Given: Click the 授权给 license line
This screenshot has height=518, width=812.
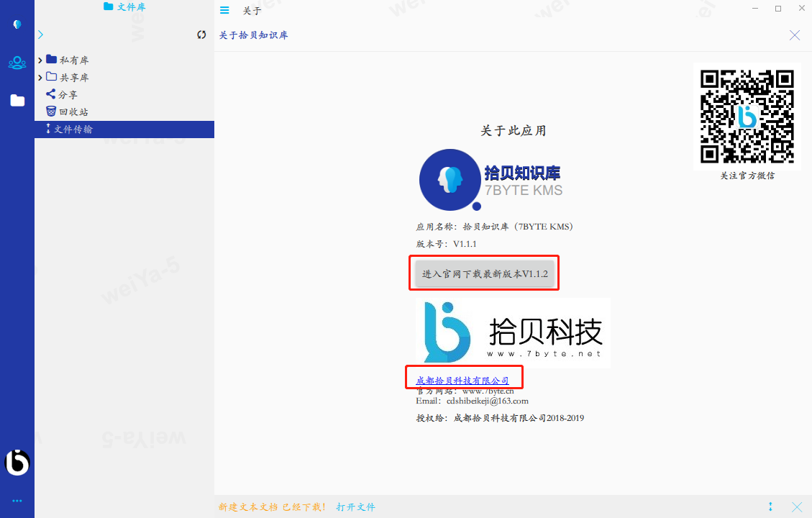Looking at the screenshot, I should pos(501,418).
